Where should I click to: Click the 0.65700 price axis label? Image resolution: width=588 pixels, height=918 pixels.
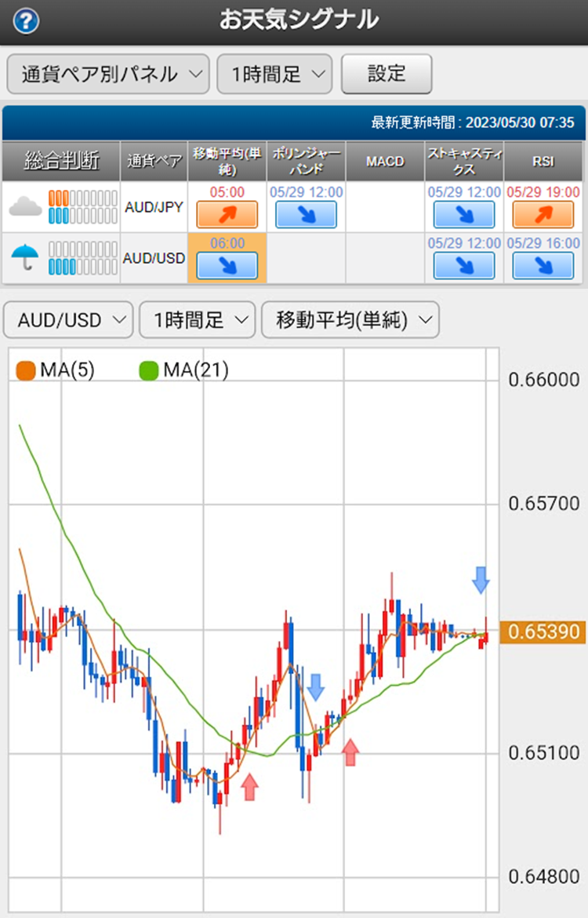(x=543, y=503)
